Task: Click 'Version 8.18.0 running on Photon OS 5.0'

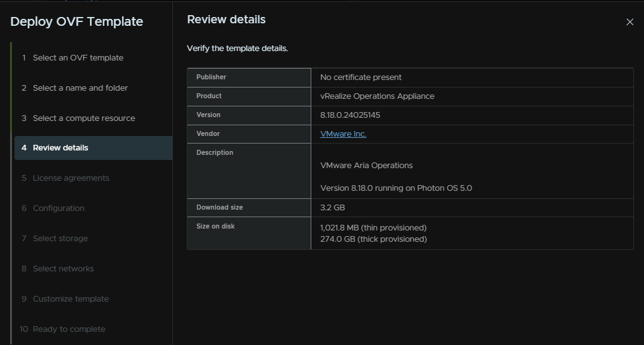Action: tap(396, 188)
